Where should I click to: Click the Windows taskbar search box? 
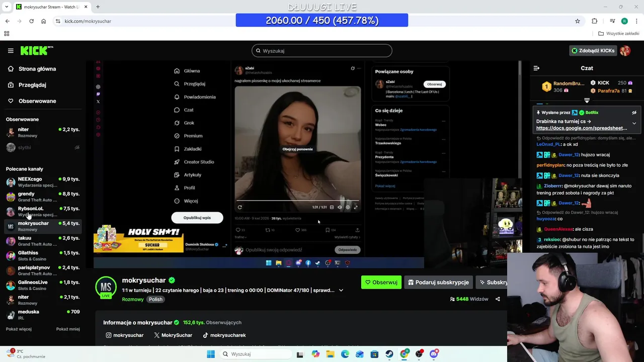click(x=256, y=354)
